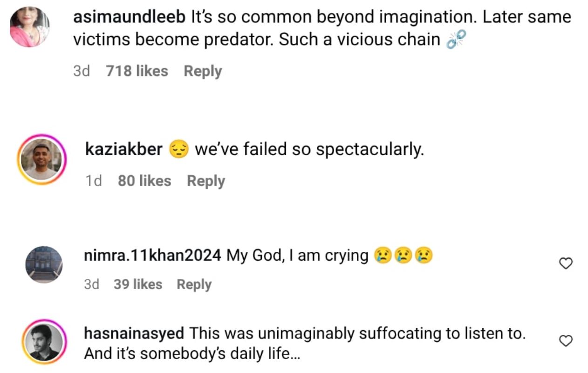Screen dimensions: 588x373
Task: Open asimaundleeb's profile picture
Action: click(30, 27)
